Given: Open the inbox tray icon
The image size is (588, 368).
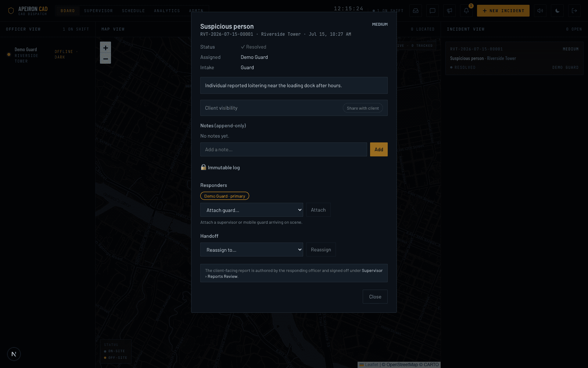Looking at the screenshot, I should (x=416, y=11).
